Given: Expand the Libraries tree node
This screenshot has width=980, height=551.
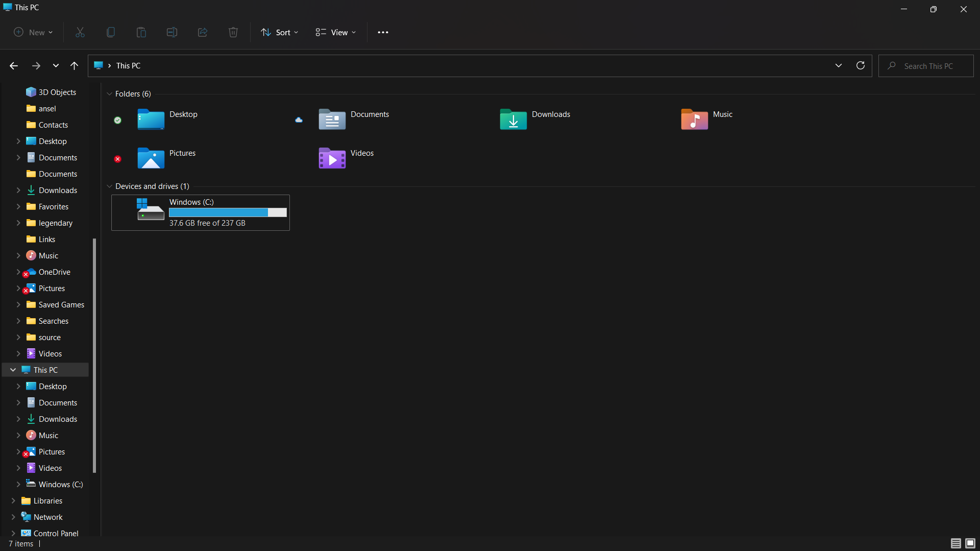Looking at the screenshot, I should coord(13,500).
